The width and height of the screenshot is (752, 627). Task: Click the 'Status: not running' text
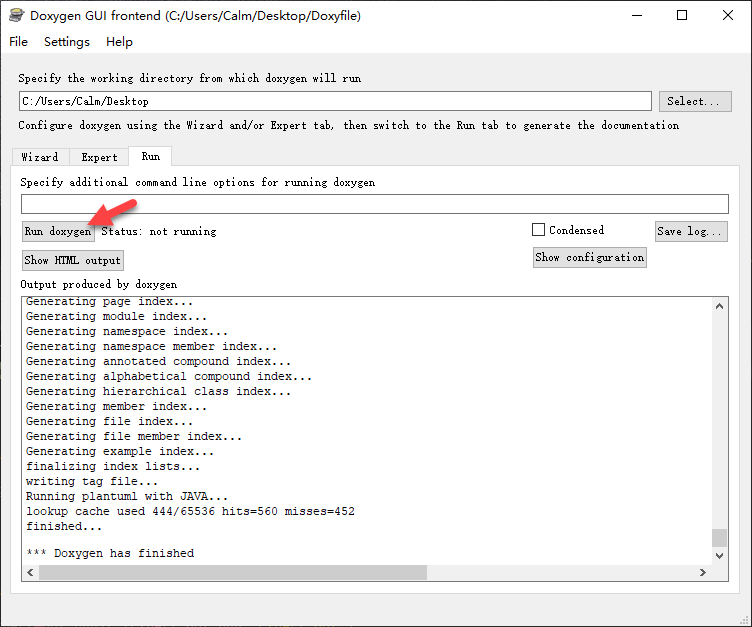pos(159,232)
